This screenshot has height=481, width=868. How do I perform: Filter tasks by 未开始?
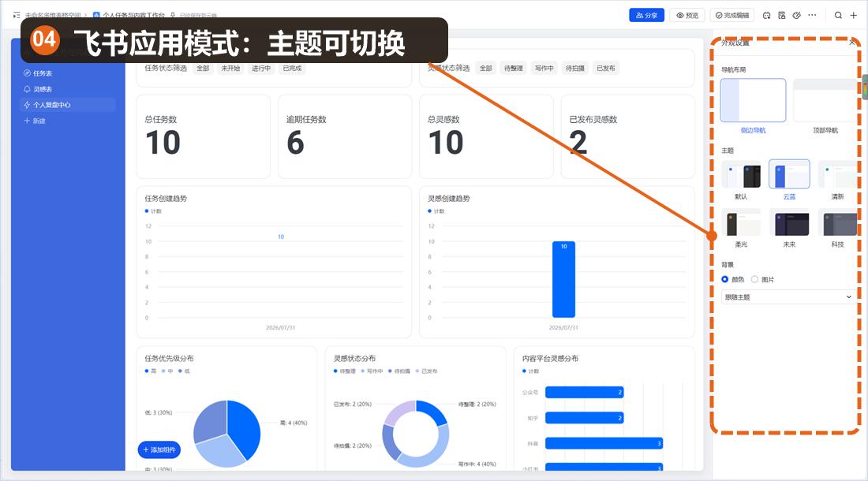[231, 68]
